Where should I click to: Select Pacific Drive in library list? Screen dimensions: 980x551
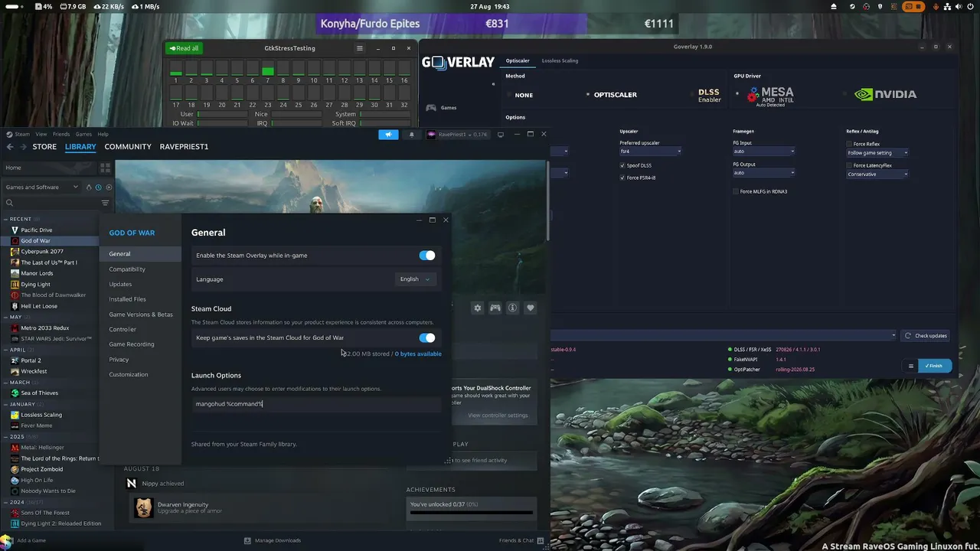(x=37, y=230)
